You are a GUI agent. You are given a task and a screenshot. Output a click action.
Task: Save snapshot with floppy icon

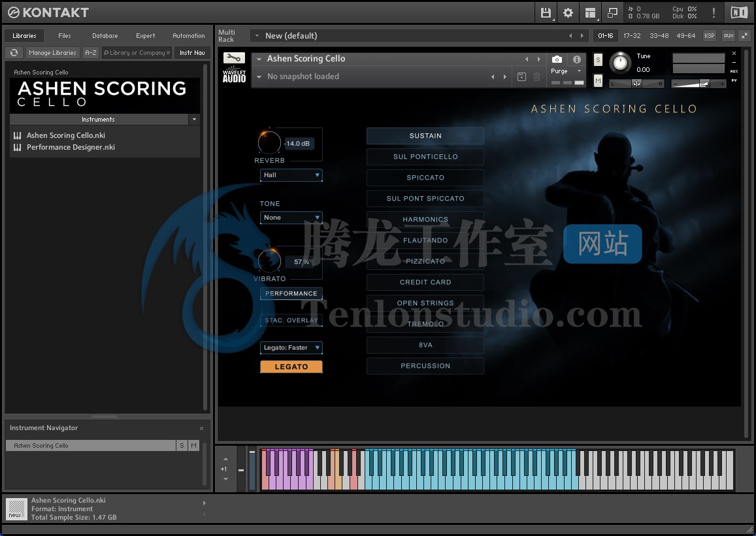(521, 76)
